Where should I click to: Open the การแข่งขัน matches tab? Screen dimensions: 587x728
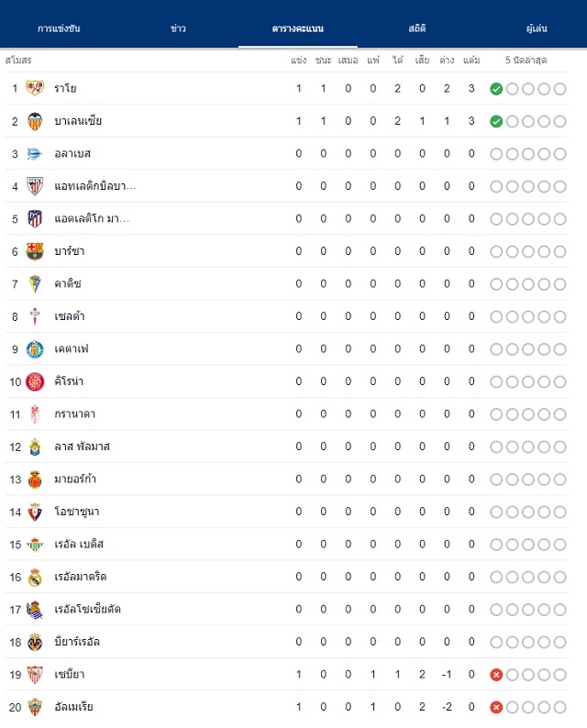(59, 28)
